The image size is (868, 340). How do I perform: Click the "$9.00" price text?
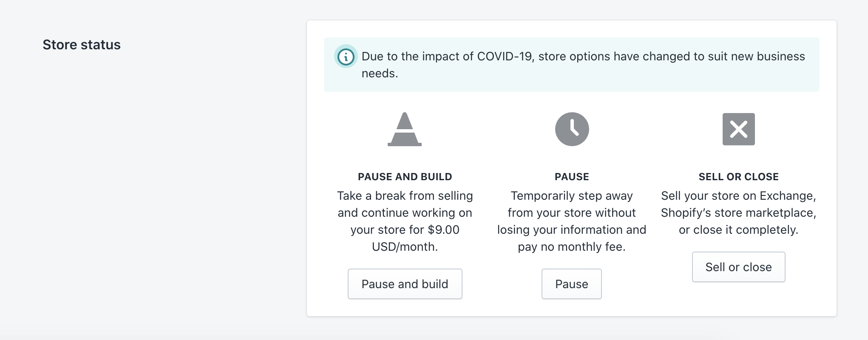point(443,230)
